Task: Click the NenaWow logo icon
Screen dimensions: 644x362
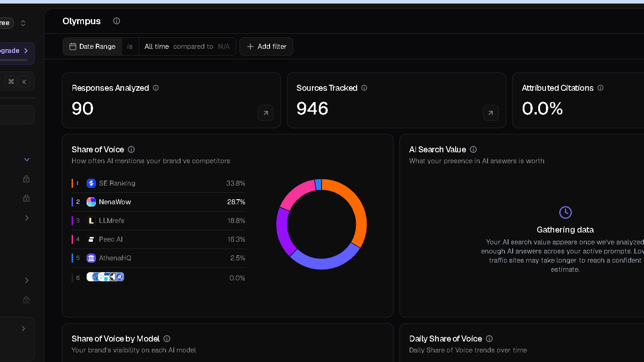Action: (x=91, y=202)
